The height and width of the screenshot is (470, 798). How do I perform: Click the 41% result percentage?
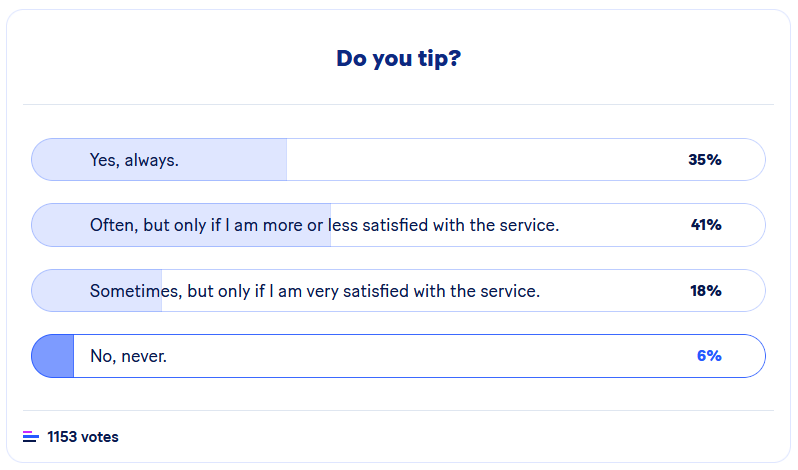coord(705,225)
